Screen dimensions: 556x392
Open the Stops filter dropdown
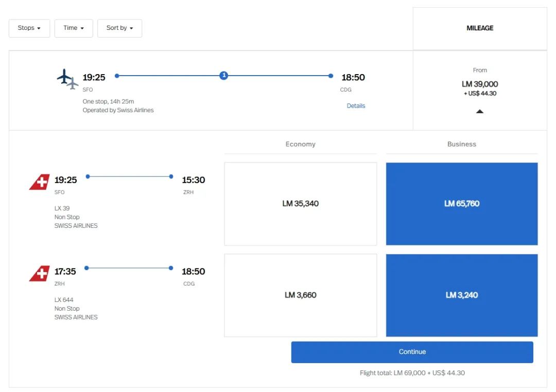[x=29, y=28]
